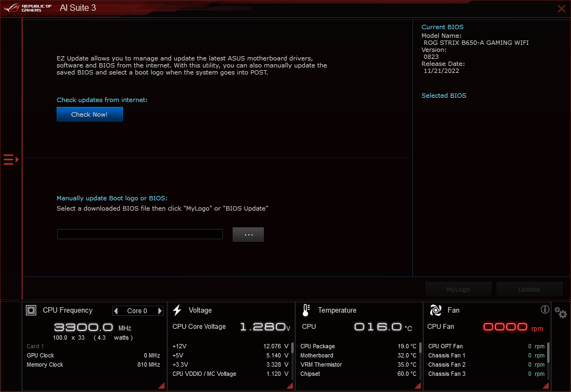Image resolution: width=571 pixels, height=392 pixels.
Task: View the Current BIOS section
Action: (442, 26)
